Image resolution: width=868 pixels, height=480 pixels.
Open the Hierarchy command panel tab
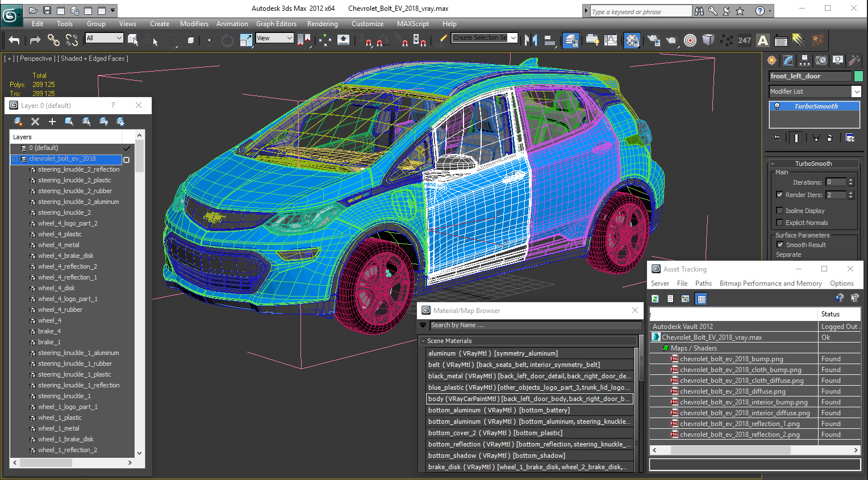coord(804,60)
